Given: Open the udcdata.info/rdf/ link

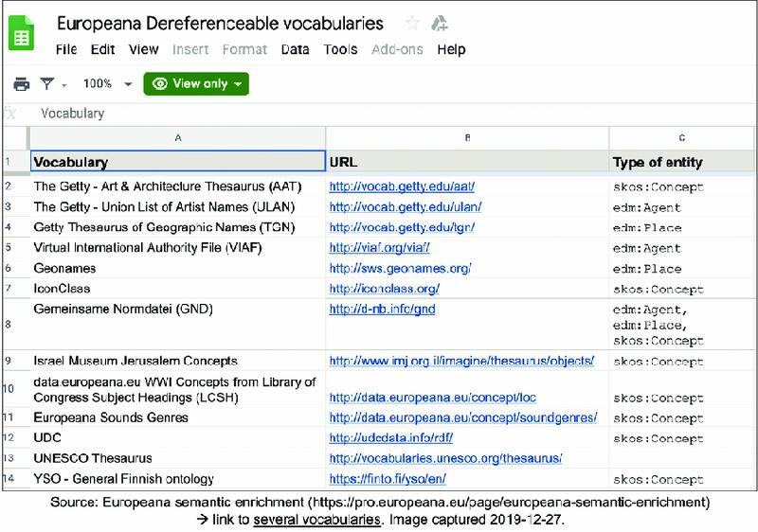Looking at the screenshot, I should (x=391, y=438).
